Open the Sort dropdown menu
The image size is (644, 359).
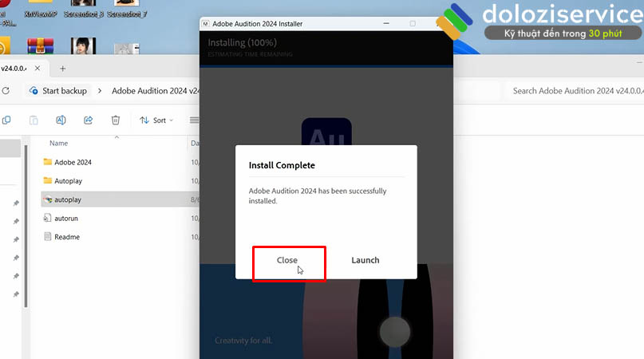(156, 120)
